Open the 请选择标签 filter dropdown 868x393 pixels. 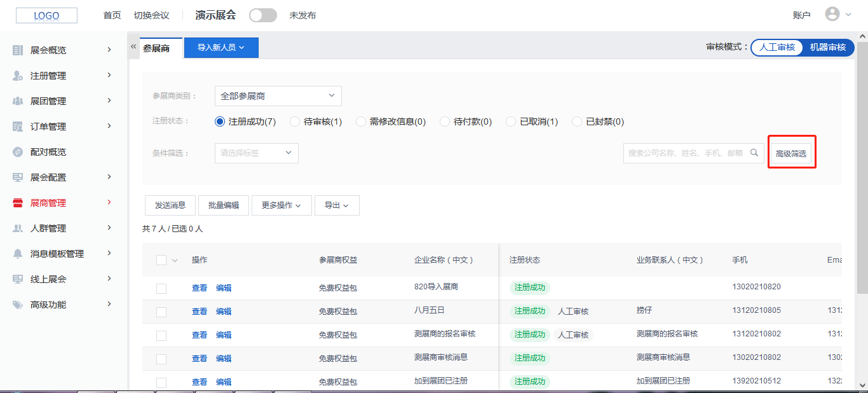[256, 153]
